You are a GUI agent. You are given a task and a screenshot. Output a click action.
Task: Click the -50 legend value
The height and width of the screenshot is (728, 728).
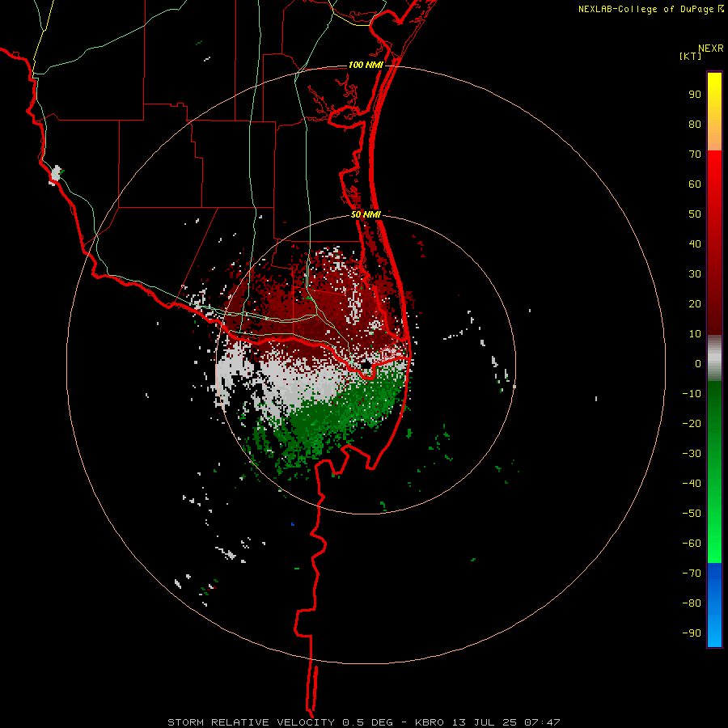tap(692, 514)
